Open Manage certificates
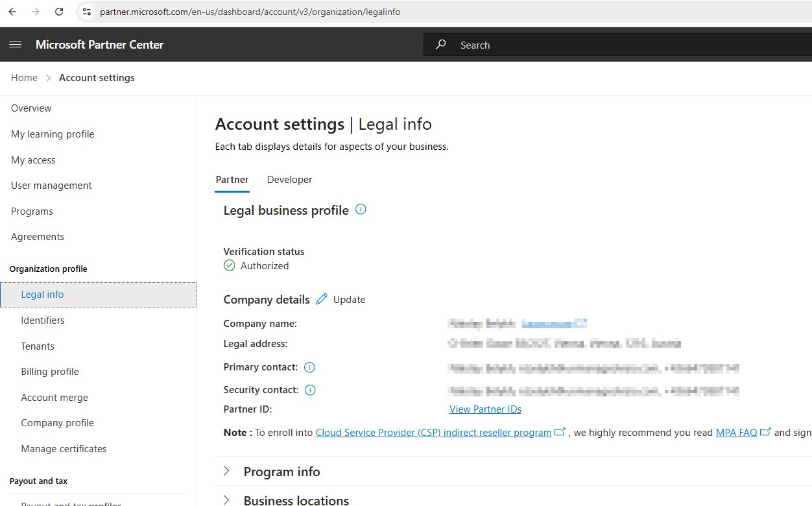Screen dimensions: 812x506 click(64, 449)
